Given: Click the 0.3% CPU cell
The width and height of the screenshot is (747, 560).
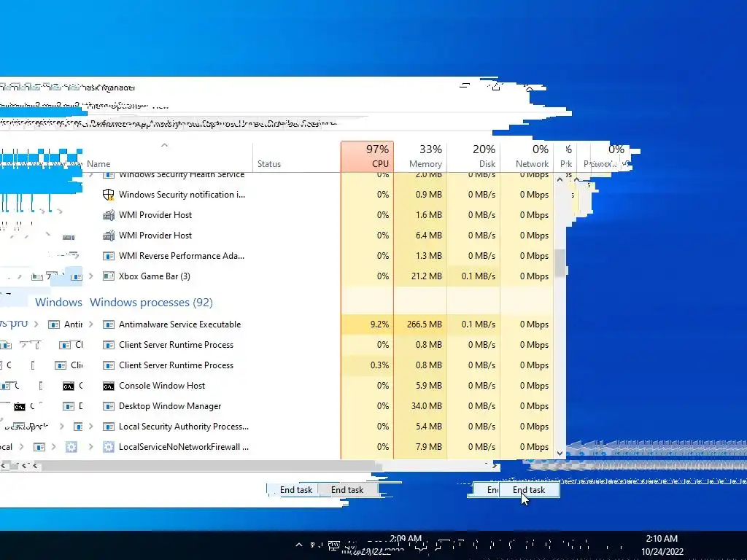Looking at the screenshot, I should click(368, 365).
